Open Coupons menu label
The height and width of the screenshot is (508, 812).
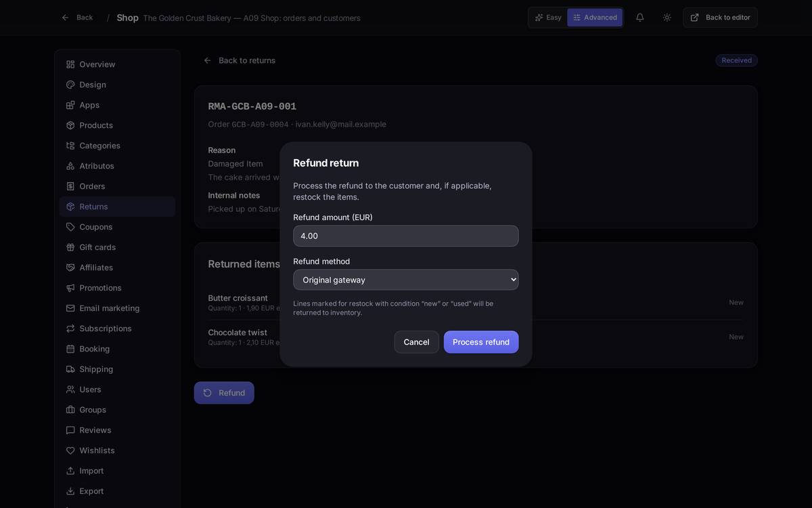coord(96,227)
